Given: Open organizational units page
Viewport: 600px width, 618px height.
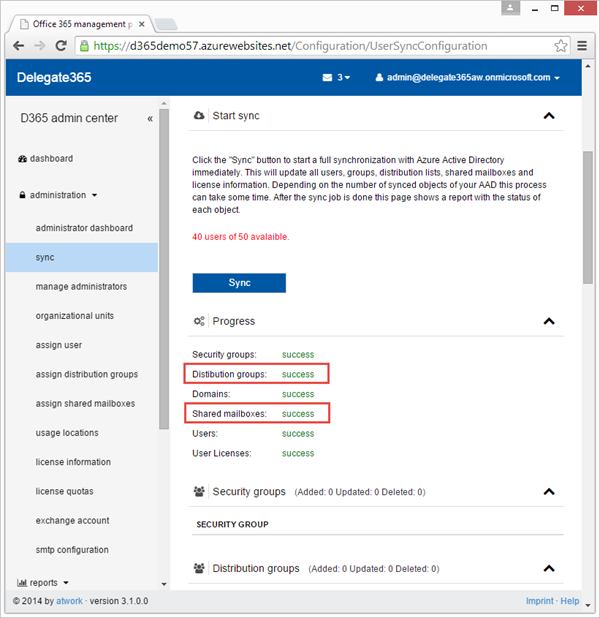Looking at the screenshot, I should (75, 316).
